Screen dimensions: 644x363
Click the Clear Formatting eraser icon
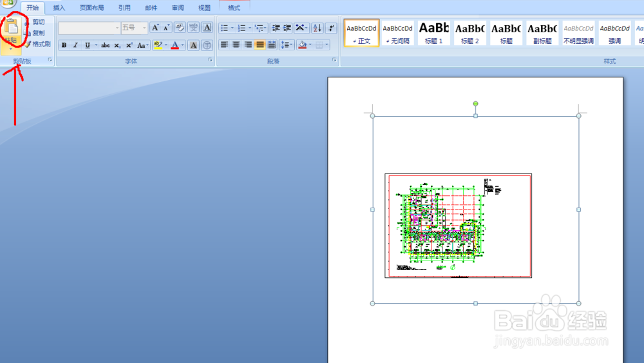point(180,28)
